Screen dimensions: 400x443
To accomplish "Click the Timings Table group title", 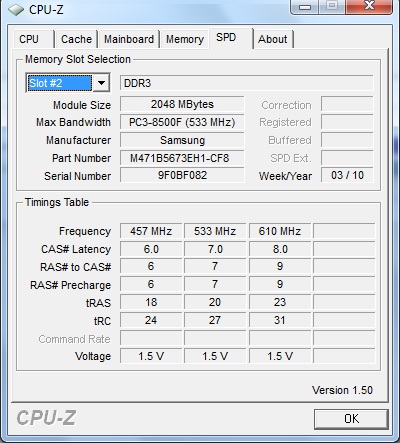I will pyautogui.click(x=57, y=202).
